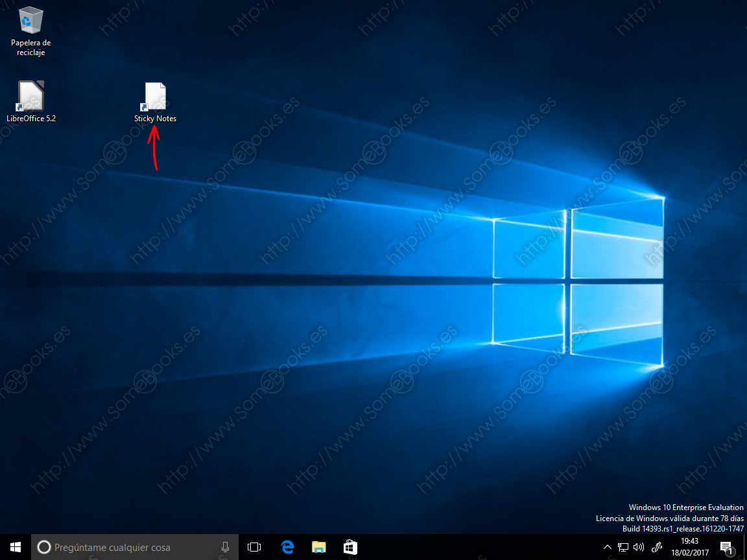Open File Explorer from the taskbar

318,547
